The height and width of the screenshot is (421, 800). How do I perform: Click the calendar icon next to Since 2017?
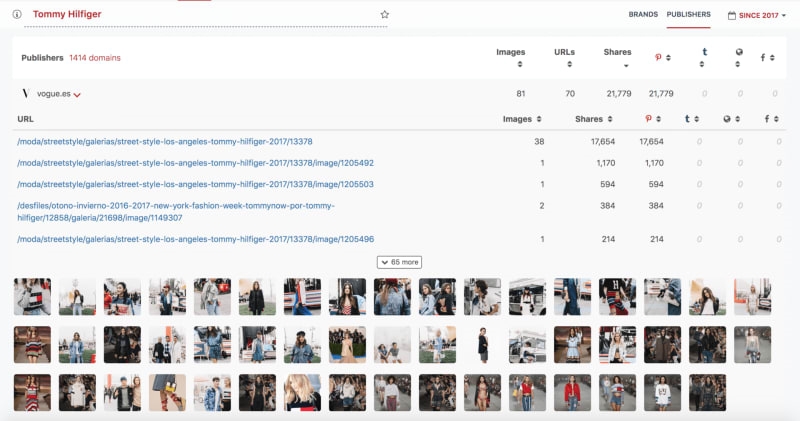coord(732,15)
